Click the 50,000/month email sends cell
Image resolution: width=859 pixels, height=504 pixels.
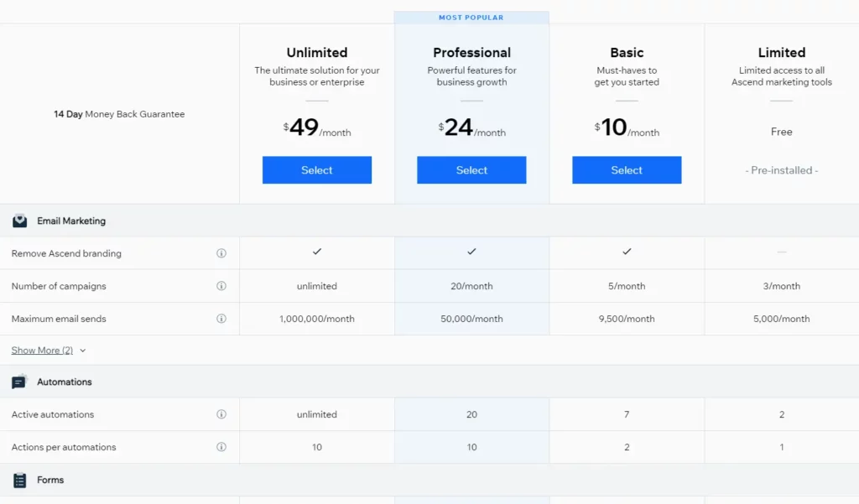[x=471, y=319]
